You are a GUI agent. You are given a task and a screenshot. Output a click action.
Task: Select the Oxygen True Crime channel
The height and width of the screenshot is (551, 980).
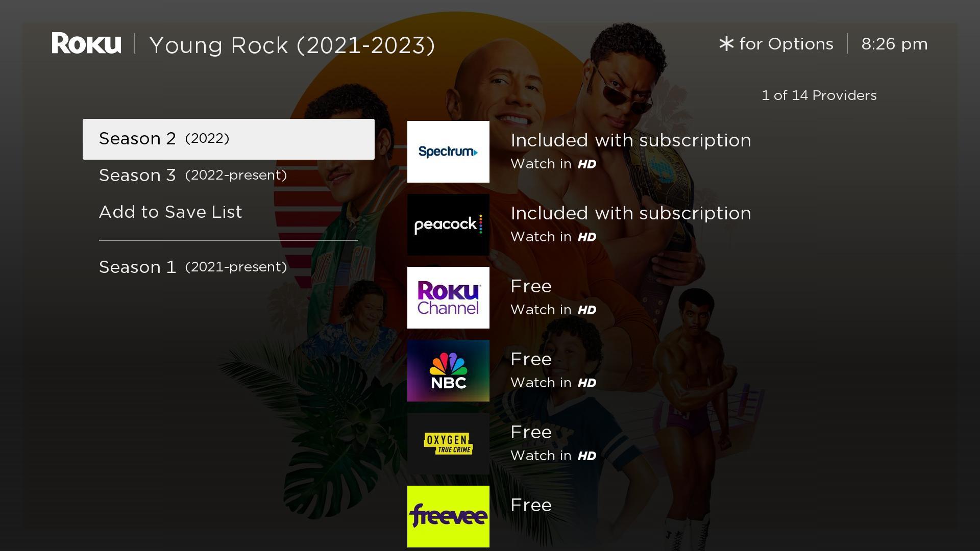(448, 443)
